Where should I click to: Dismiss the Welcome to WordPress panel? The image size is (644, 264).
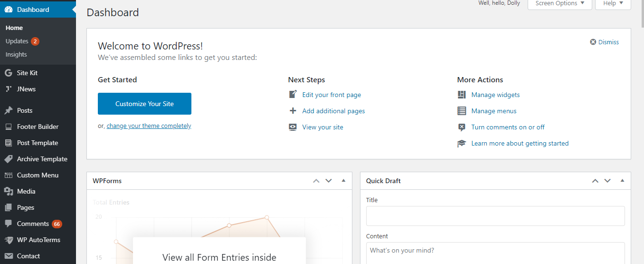click(605, 42)
